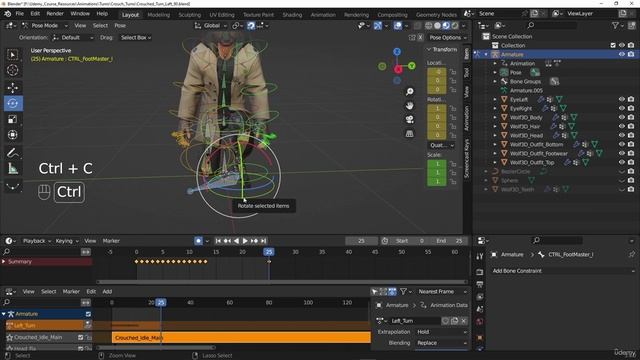Open the Keying menu in timeline
The width and height of the screenshot is (640, 360).
[67, 241]
